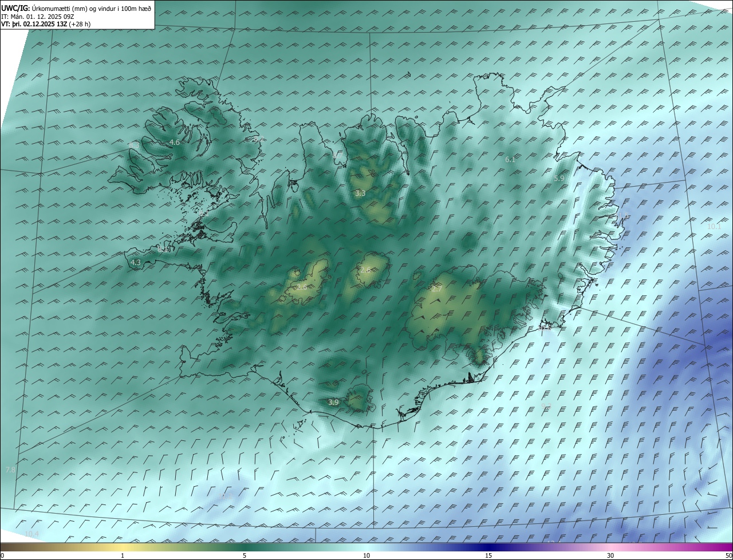
Task: Click the 2.7 value on Vatnajökull glacier
Action: click(436, 289)
